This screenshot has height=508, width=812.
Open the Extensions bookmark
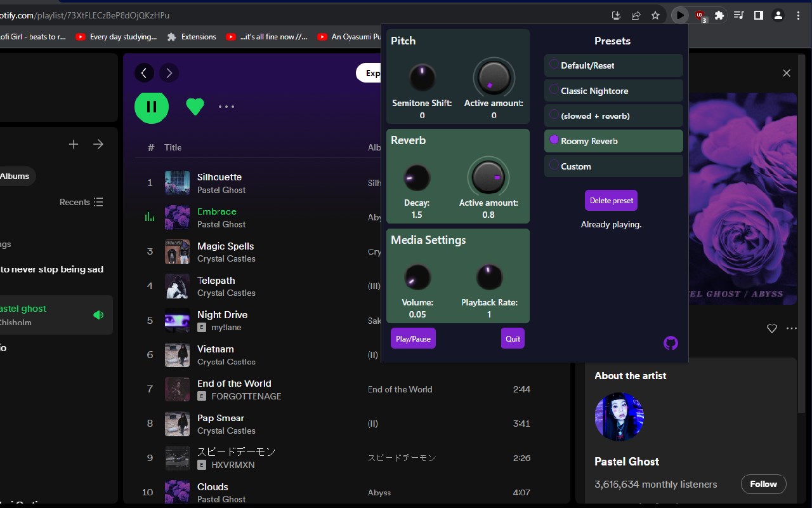[x=192, y=37]
